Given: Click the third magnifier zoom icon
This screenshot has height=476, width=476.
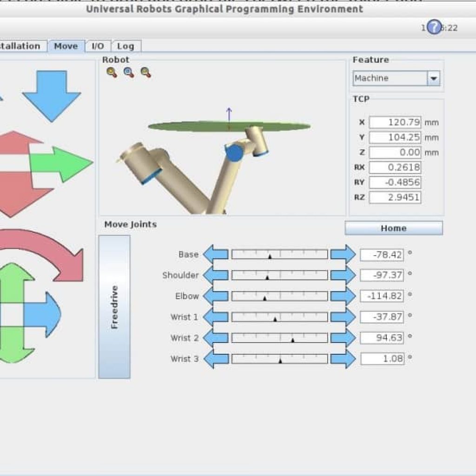Looking at the screenshot, I should tap(146, 72).
